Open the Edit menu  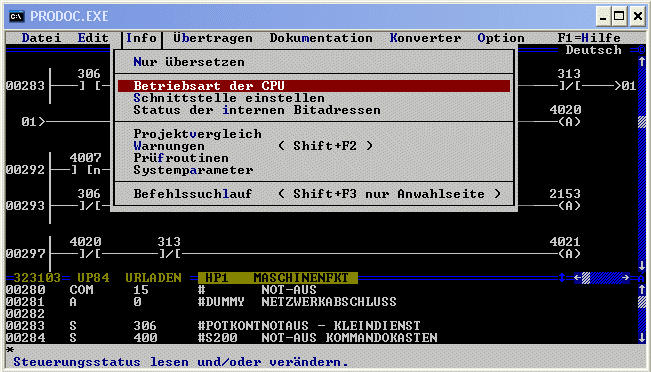(93, 38)
